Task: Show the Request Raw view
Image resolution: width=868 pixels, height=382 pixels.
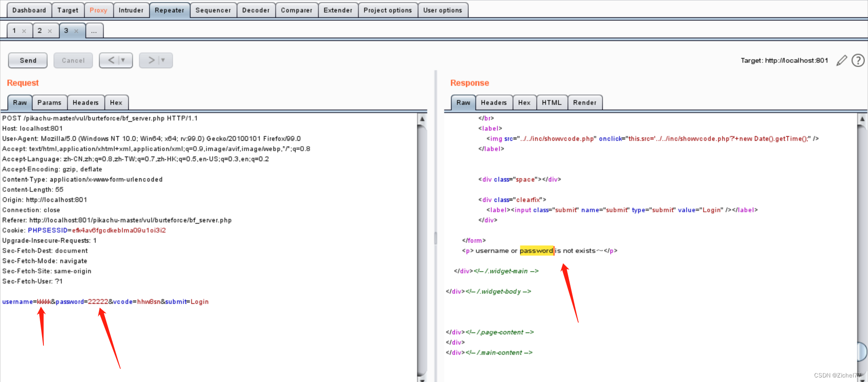Action: [20, 103]
